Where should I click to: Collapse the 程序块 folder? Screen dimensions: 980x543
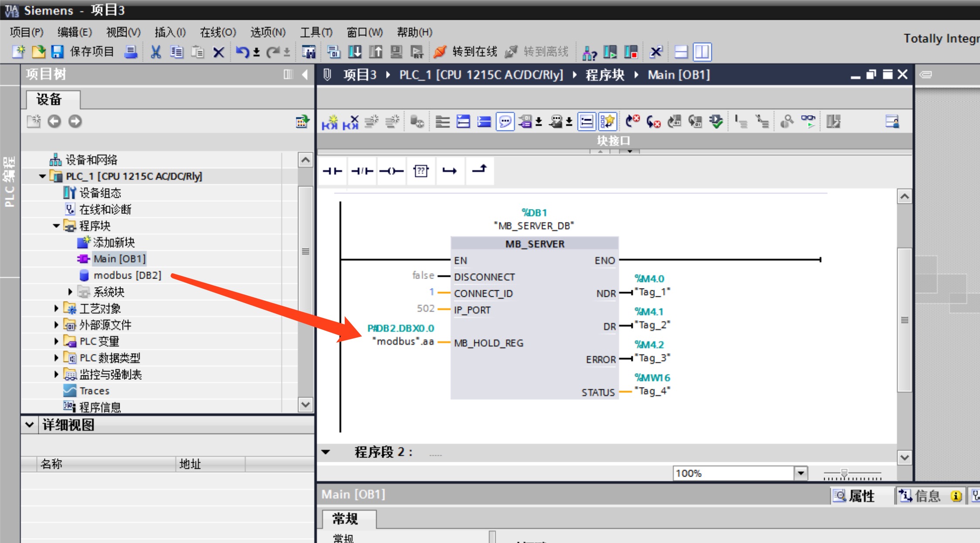pyautogui.click(x=56, y=226)
